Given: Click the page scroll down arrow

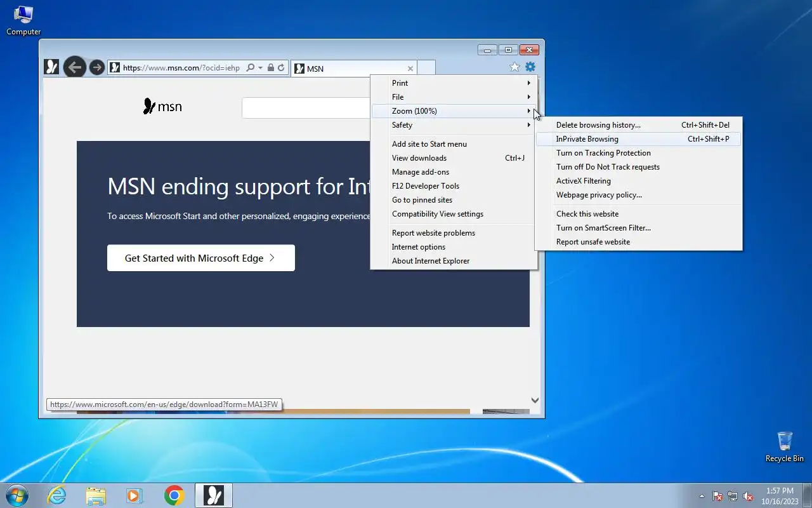Looking at the screenshot, I should click(535, 400).
